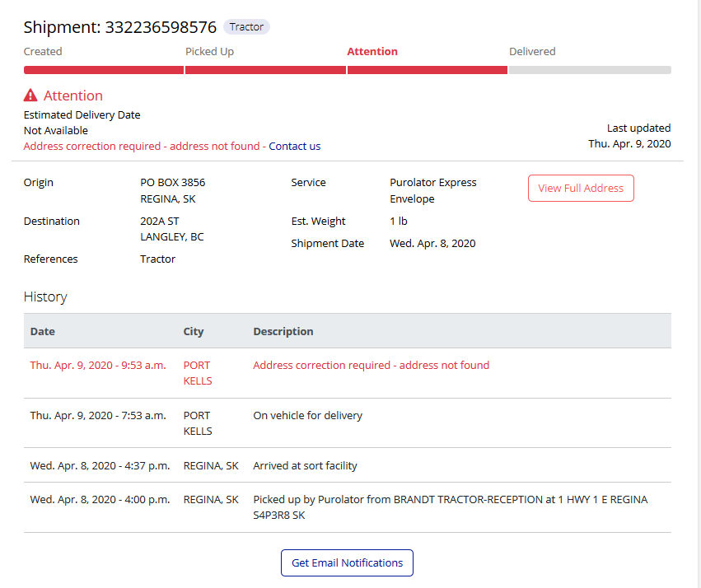Viewport: 701px width, 588px height.
Task: Select the address correction required history row
Action: point(371,366)
